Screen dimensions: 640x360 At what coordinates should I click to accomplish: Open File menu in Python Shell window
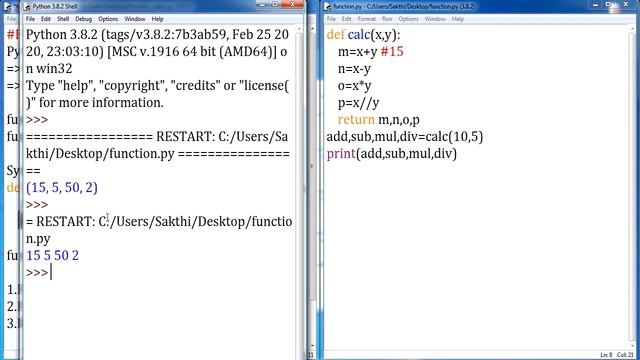point(30,19)
